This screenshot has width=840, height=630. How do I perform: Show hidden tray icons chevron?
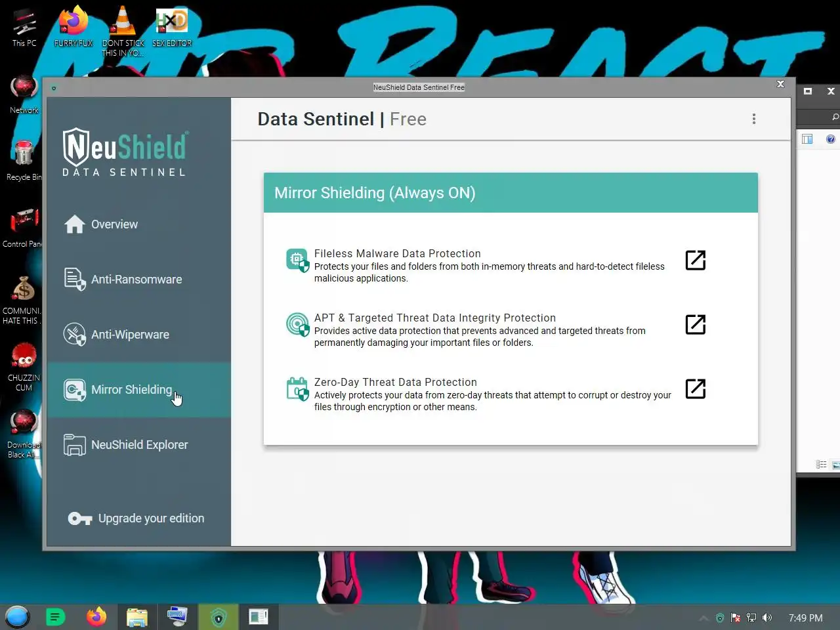point(703,618)
